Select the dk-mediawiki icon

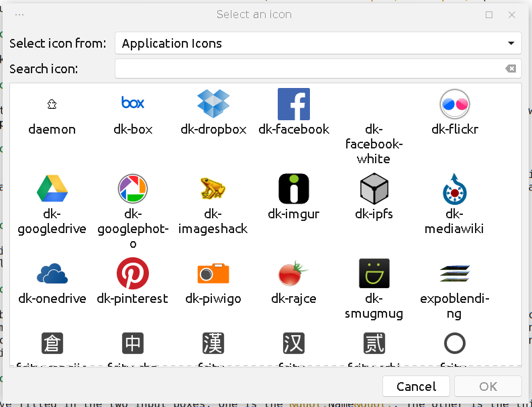click(x=455, y=189)
